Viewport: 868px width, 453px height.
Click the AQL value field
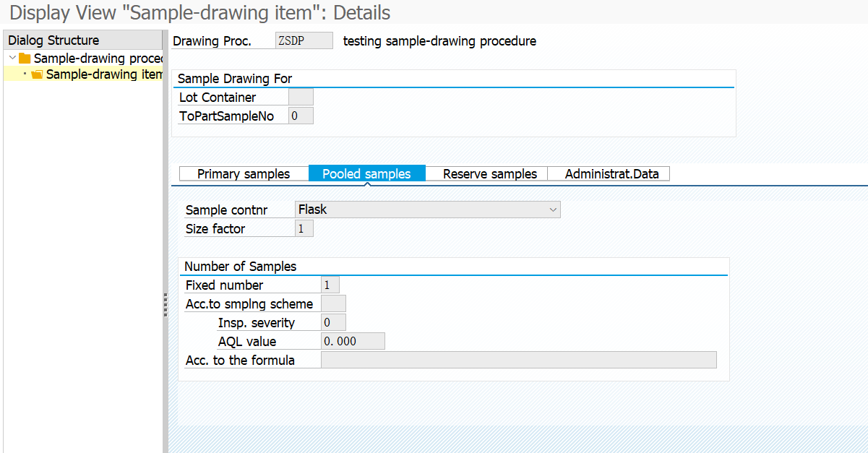(353, 342)
